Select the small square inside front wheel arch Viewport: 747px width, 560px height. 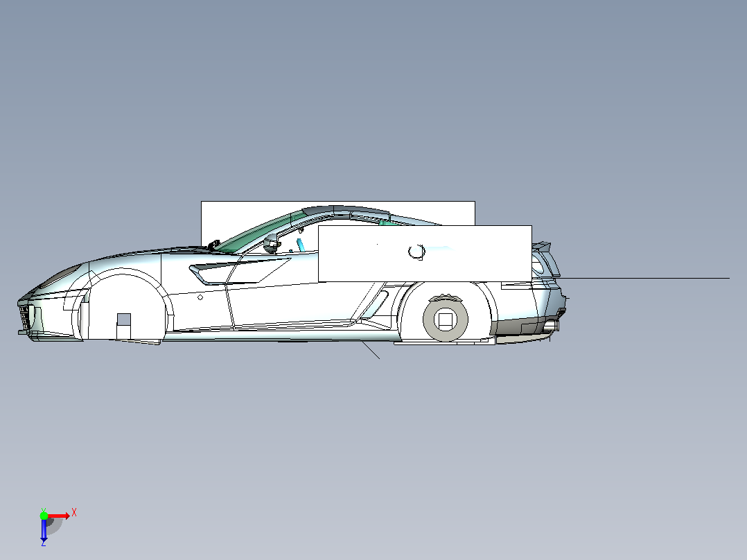[124, 320]
